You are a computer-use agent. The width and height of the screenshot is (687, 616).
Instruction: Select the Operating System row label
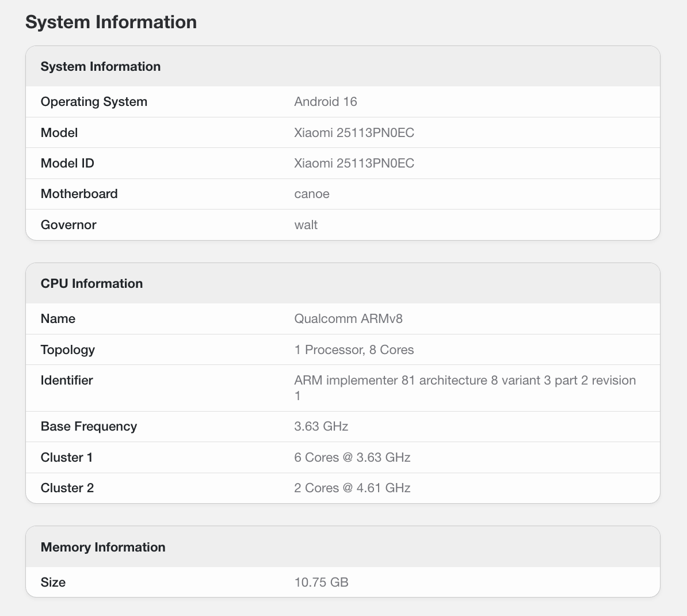94,102
